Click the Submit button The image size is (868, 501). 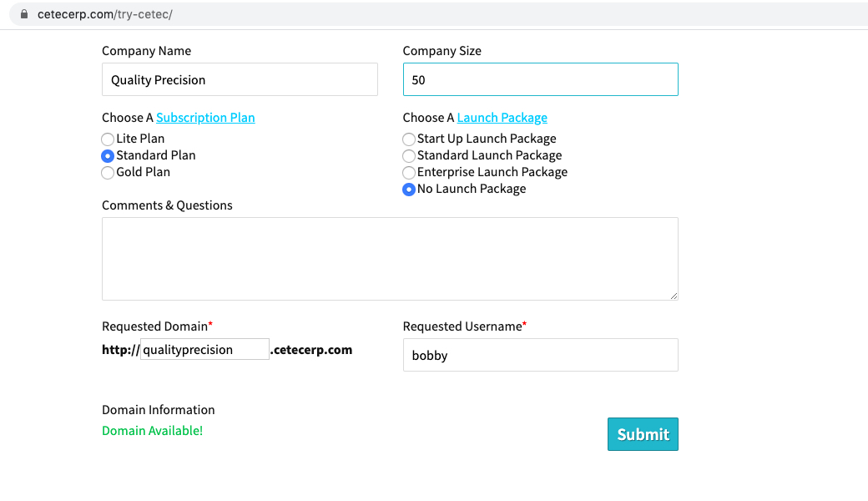click(x=643, y=434)
